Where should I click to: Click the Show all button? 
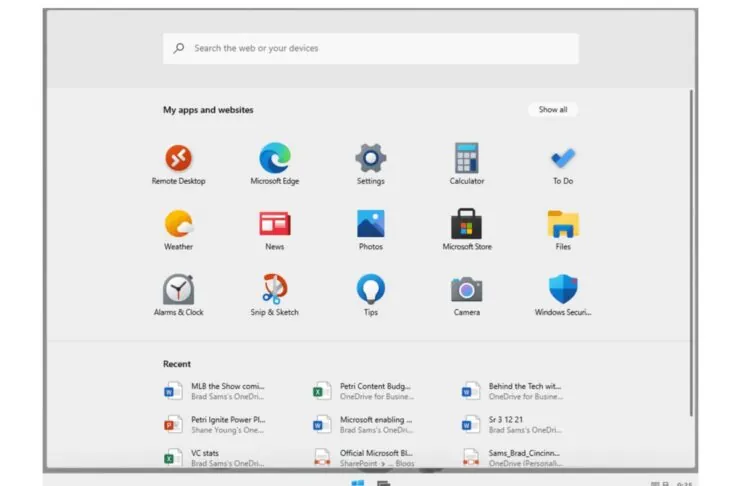553,110
